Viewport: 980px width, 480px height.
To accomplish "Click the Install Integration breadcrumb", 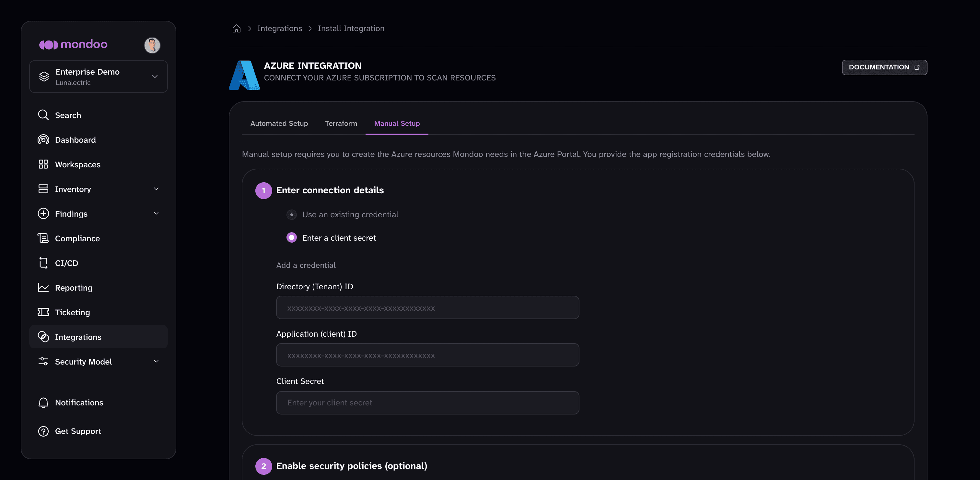I will pos(351,29).
